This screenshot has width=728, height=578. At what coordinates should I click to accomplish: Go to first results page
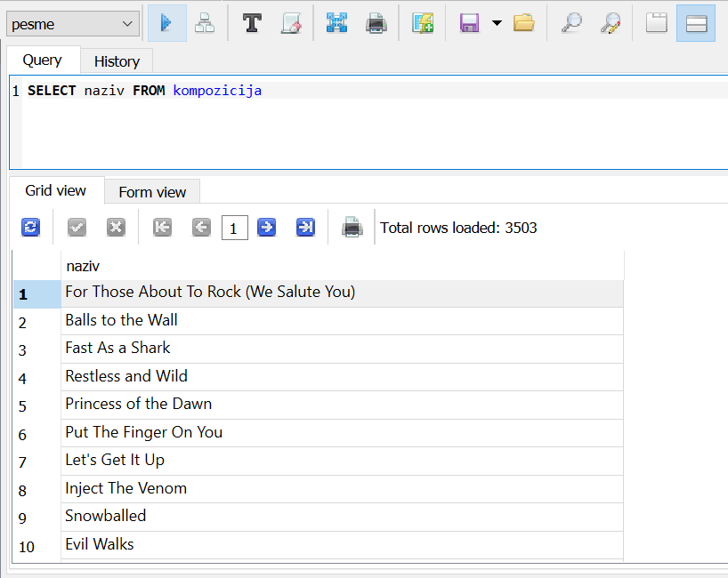coord(162,228)
